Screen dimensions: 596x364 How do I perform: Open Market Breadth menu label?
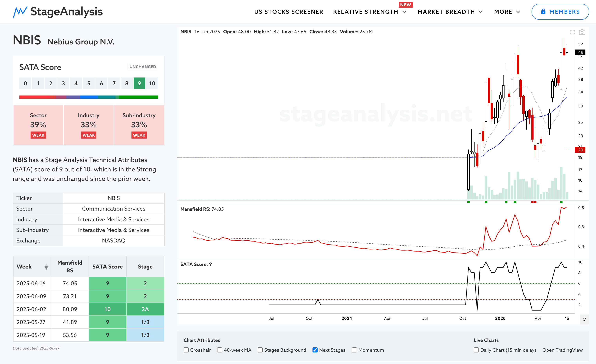446,12
